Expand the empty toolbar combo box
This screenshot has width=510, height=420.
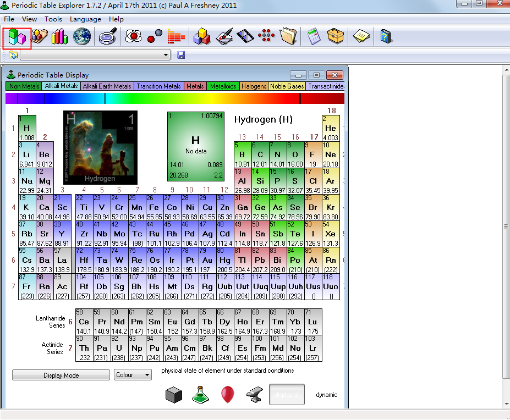click(166, 55)
